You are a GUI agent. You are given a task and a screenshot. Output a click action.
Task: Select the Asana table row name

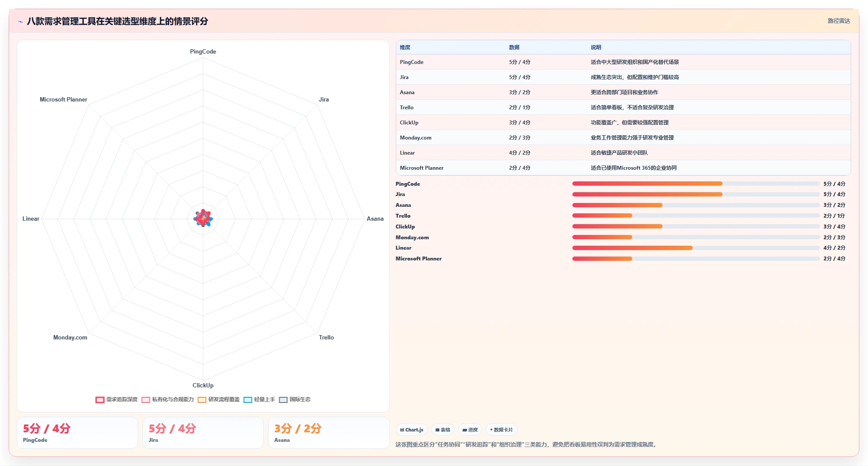(x=407, y=92)
